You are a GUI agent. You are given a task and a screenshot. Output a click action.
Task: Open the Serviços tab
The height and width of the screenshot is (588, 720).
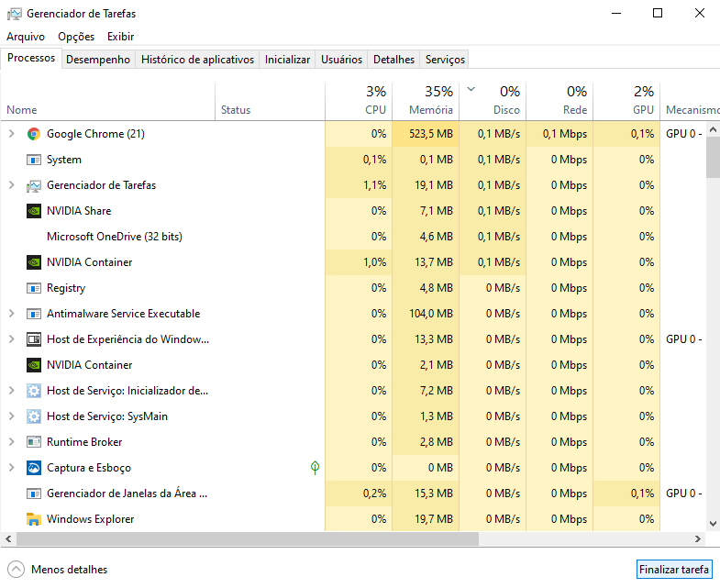pyautogui.click(x=445, y=60)
